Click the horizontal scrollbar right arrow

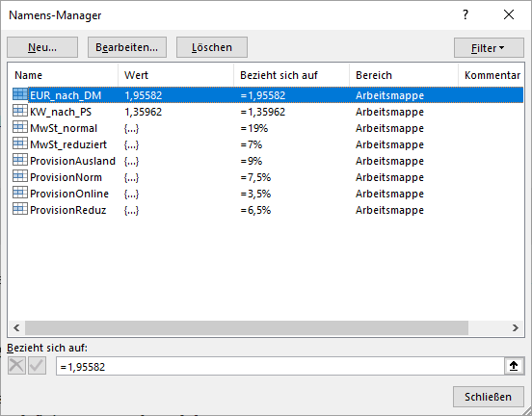515,327
